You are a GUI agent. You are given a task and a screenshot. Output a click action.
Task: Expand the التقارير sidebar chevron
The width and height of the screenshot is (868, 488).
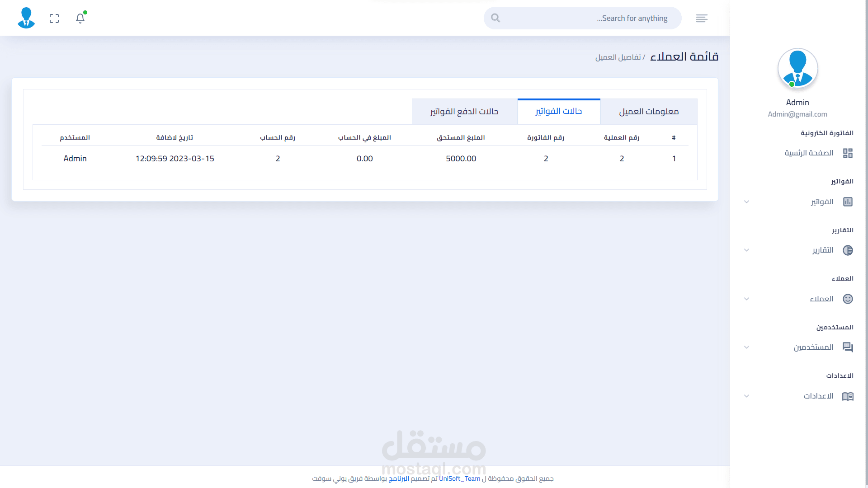click(x=747, y=250)
